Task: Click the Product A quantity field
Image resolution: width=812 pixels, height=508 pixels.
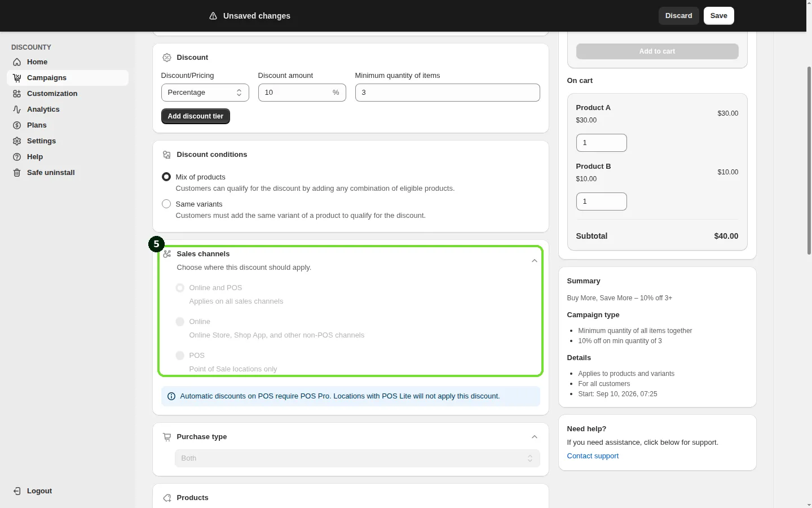Action: 602,143
